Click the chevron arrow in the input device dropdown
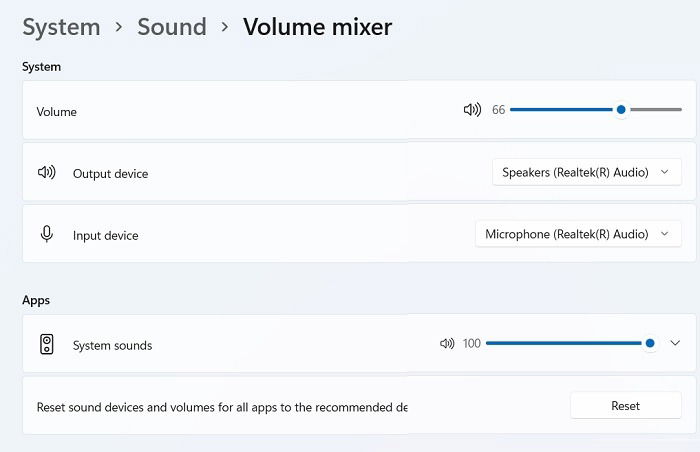This screenshot has width=700, height=452. [664, 234]
